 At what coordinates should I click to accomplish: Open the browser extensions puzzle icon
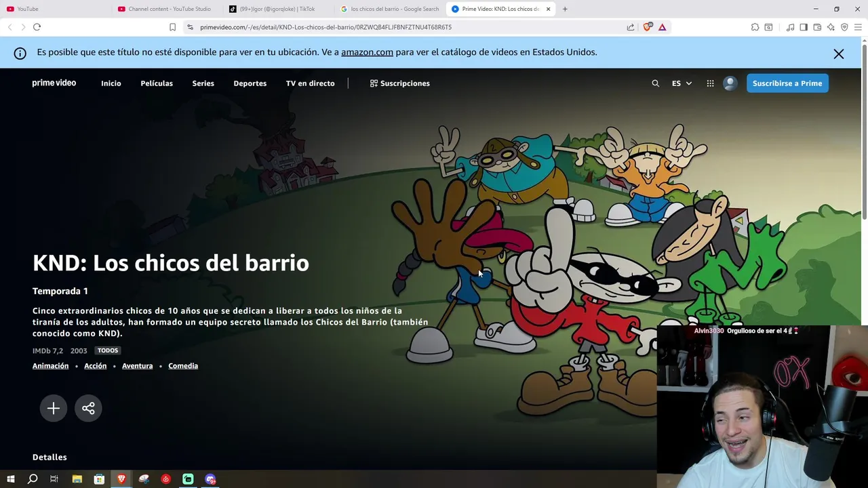click(x=755, y=27)
